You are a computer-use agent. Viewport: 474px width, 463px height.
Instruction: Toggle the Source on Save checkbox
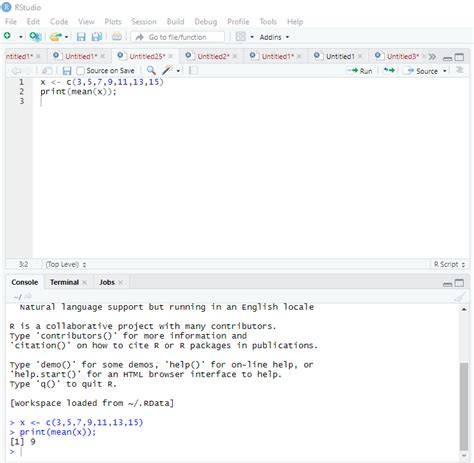pos(80,71)
